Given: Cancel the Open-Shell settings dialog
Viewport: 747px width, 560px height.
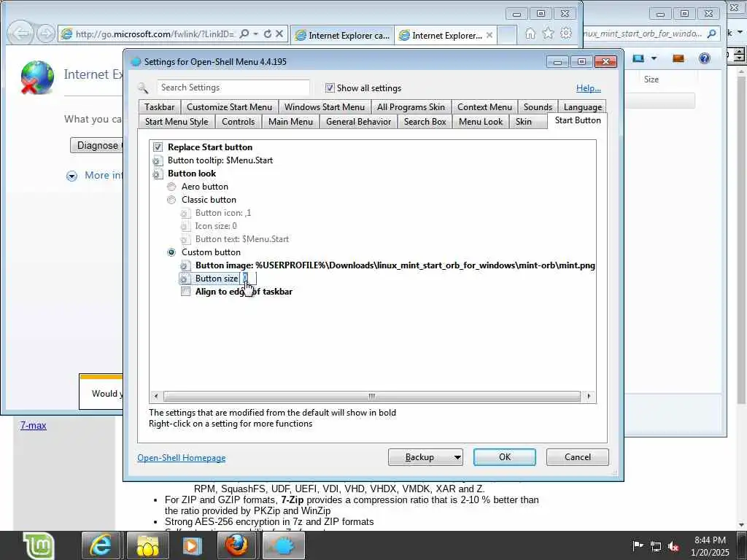Looking at the screenshot, I should click(x=578, y=457).
